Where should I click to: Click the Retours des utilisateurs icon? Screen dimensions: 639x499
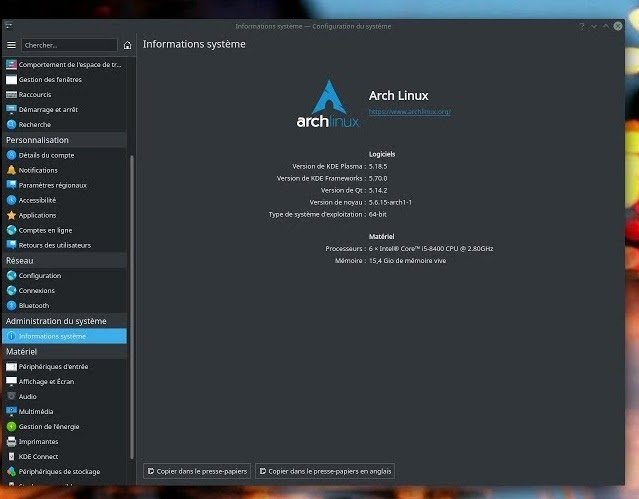click(x=11, y=245)
